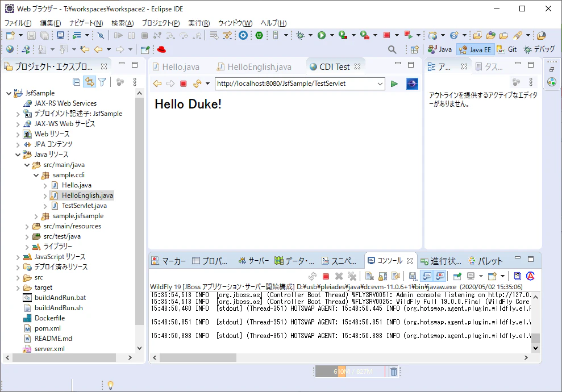The height and width of the screenshot is (392, 562).
Task: Open the URL combo dropdown arrow
Action: click(380, 84)
